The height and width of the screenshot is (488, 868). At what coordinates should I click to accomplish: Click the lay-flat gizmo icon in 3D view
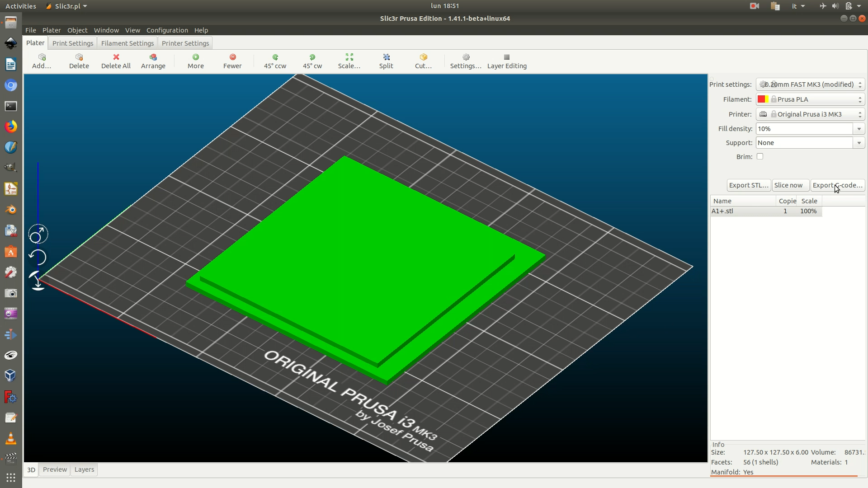pyautogui.click(x=38, y=281)
